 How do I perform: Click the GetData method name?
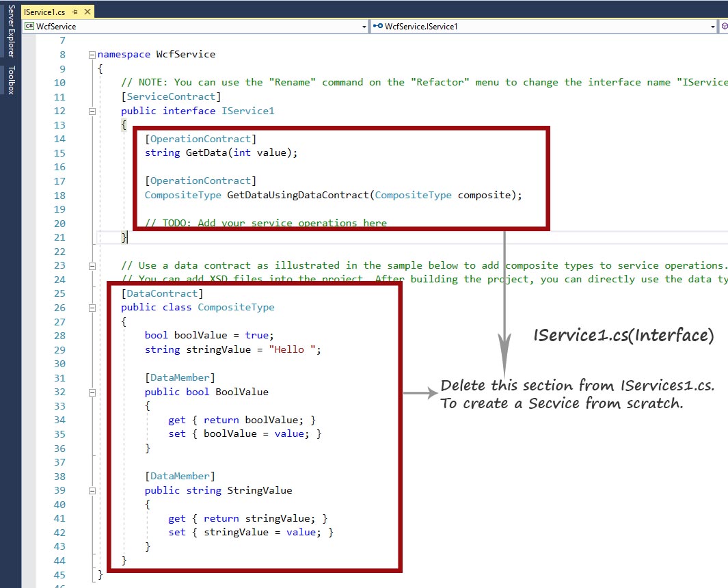(x=206, y=152)
